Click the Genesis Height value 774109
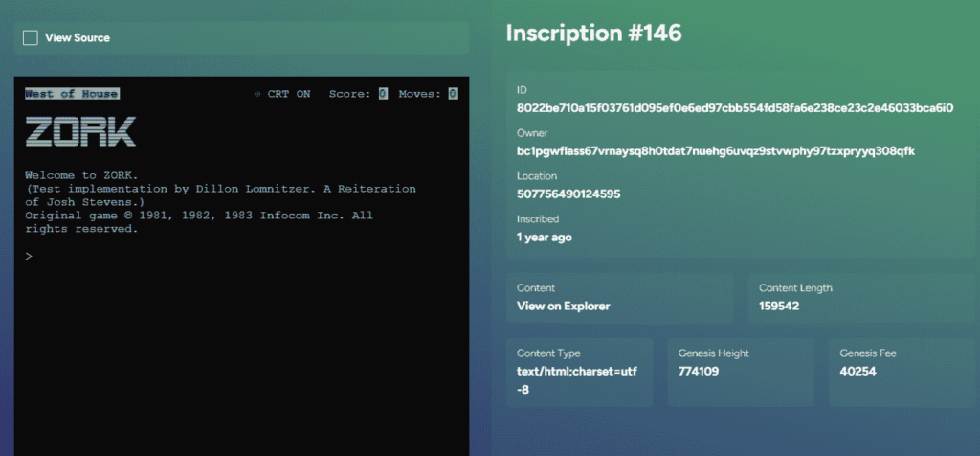 (x=699, y=372)
